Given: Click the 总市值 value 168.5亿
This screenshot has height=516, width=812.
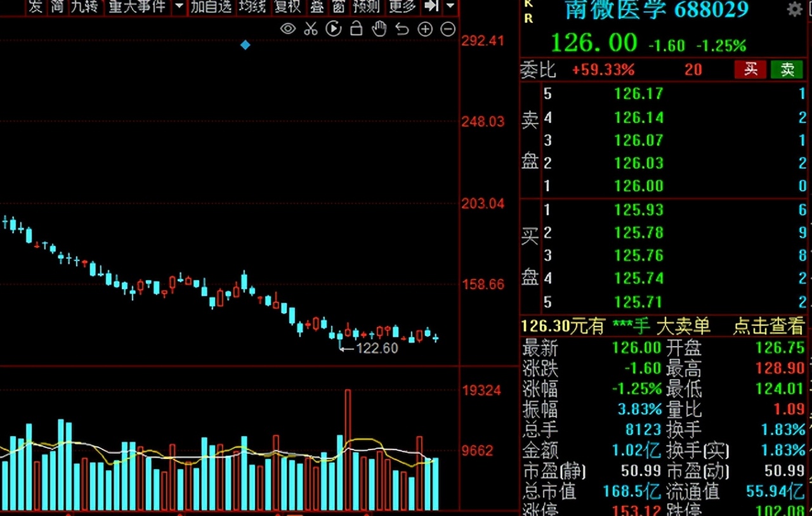Looking at the screenshot, I should click(x=632, y=491).
